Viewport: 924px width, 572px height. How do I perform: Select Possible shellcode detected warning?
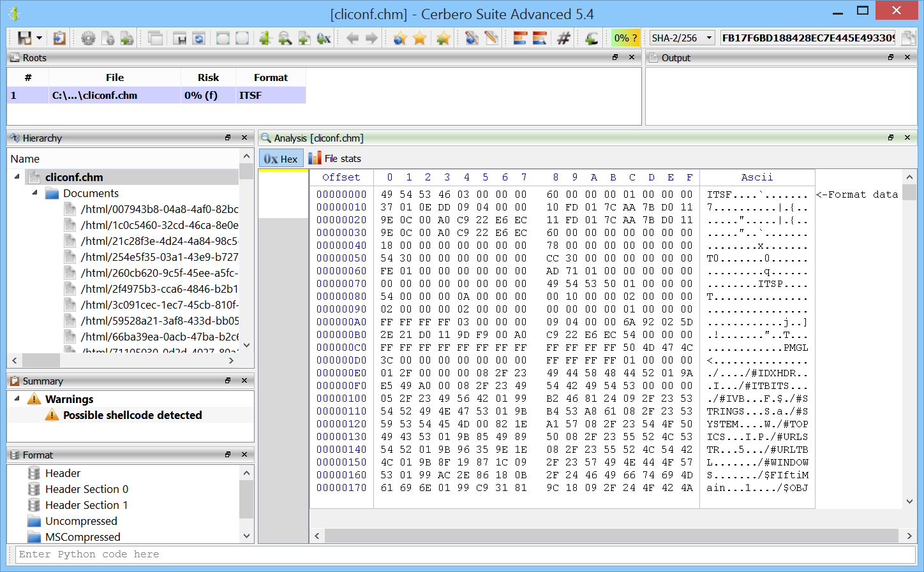pyautogui.click(x=132, y=415)
